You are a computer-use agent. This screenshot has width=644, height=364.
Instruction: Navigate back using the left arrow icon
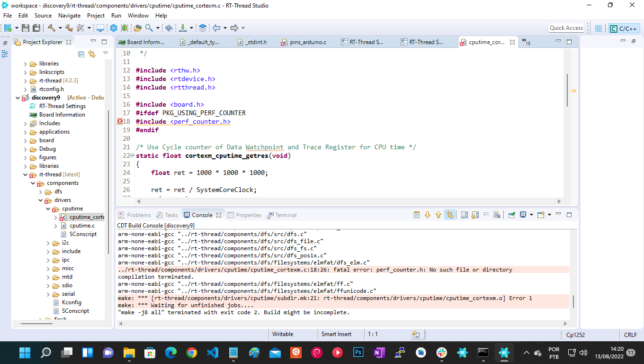click(216, 28)
